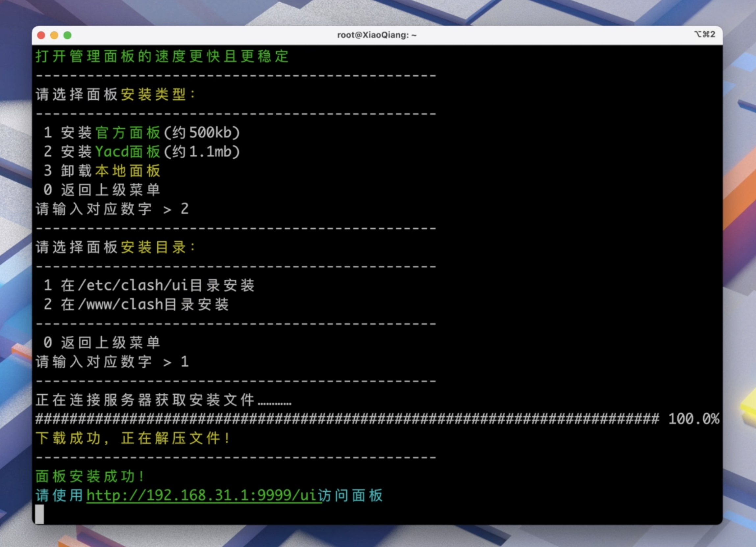Click the red close window button
Image resolution: width=756 pixels, height=547 pixels.
41,35
